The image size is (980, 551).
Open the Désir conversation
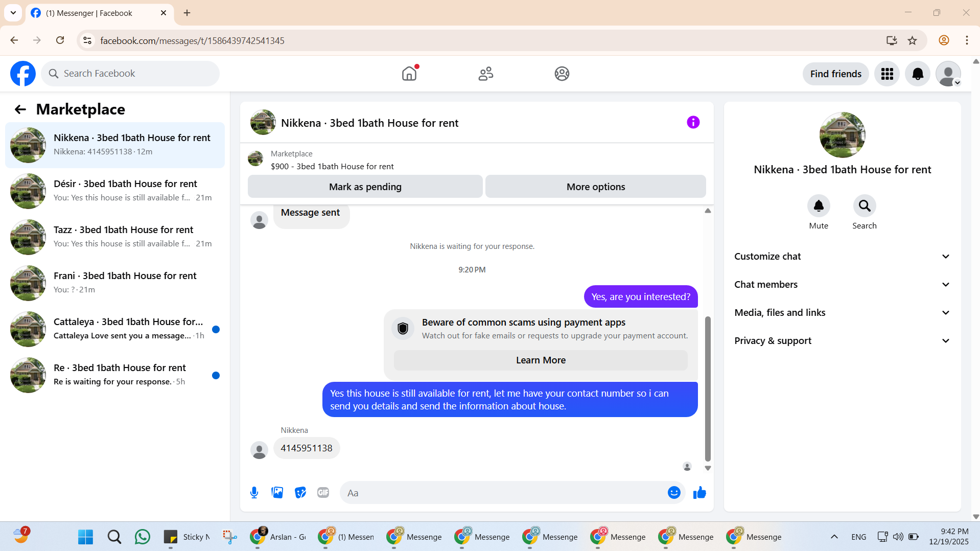[x=115, y=191]
